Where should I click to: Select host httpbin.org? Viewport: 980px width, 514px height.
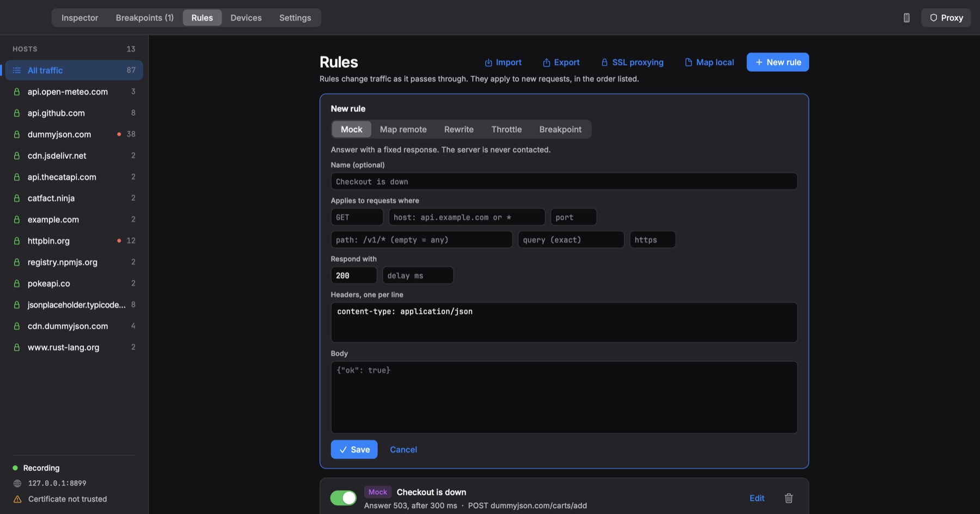coord(74,240)
